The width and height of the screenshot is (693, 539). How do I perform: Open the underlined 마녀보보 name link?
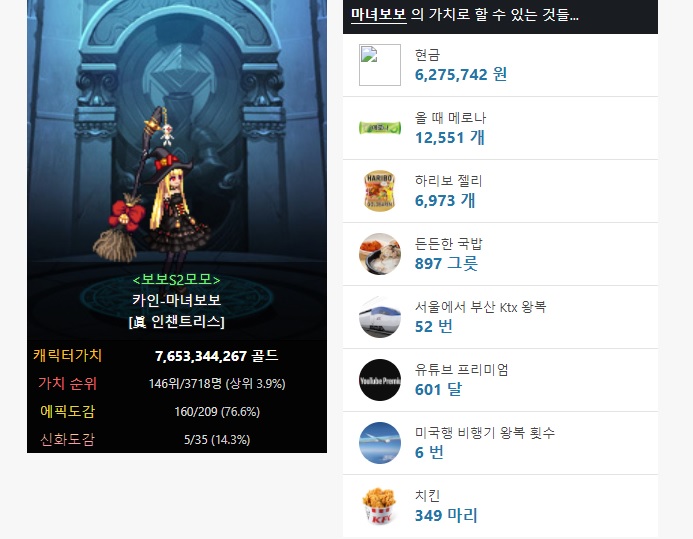point(379,15)
